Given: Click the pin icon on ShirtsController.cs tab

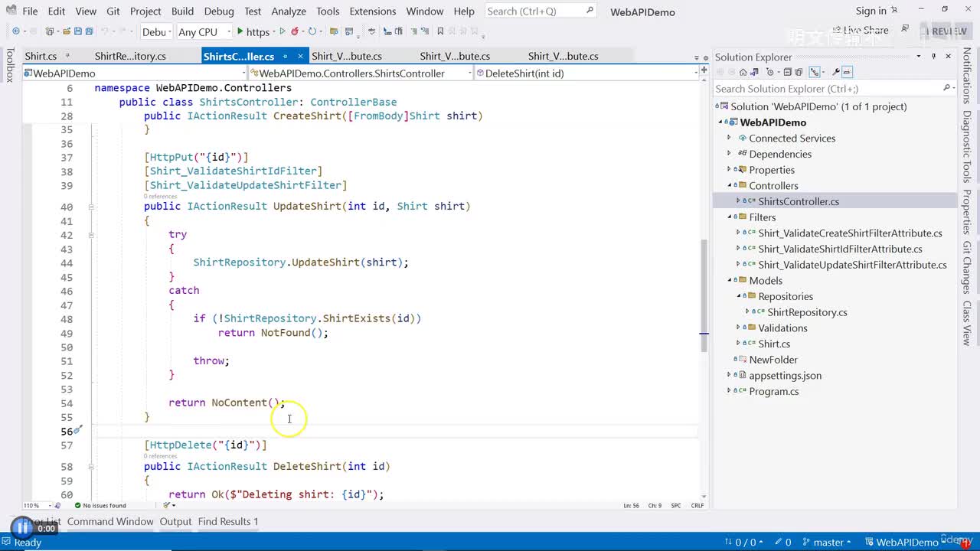Looking at the screenshot, I should [284, 57].
